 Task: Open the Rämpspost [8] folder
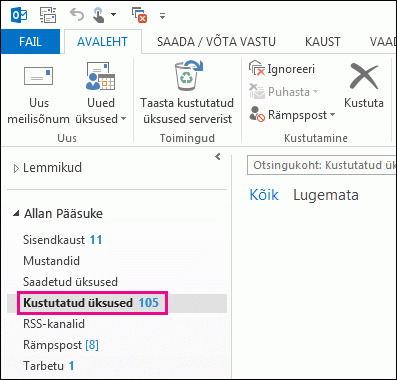click(x=61, y=345)
